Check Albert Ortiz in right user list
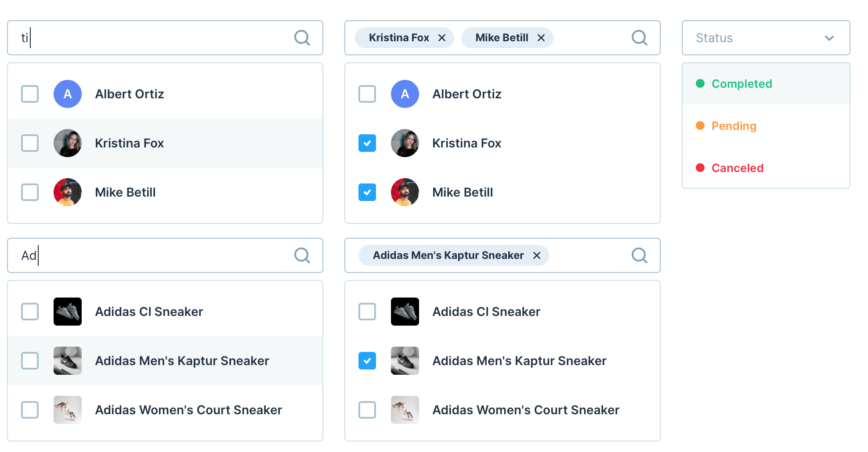The width and height of the screenshot is (868, 452). 367,94
